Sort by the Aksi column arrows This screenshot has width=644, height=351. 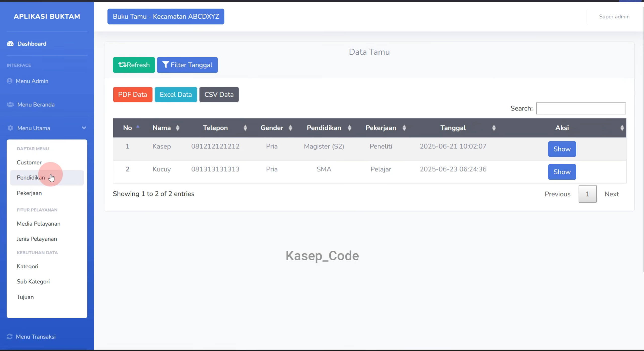coord(622,128)
